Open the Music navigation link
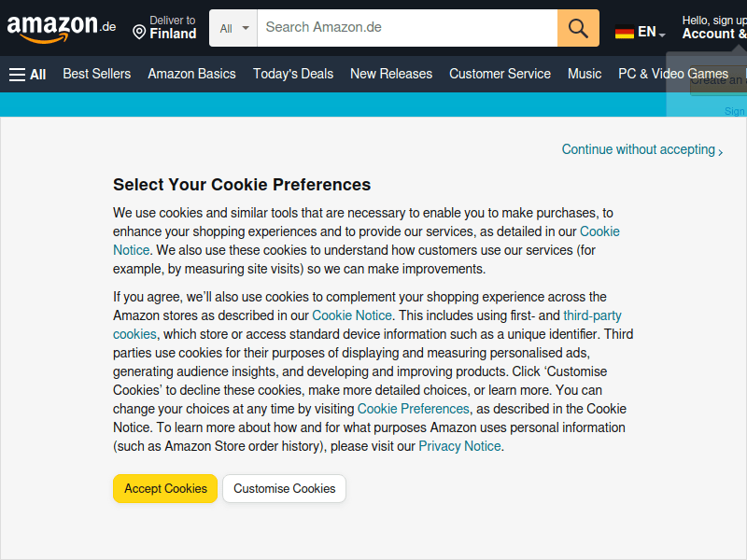Image resolution: width=747 pixels, height=560 pixels. coord(585,74)
